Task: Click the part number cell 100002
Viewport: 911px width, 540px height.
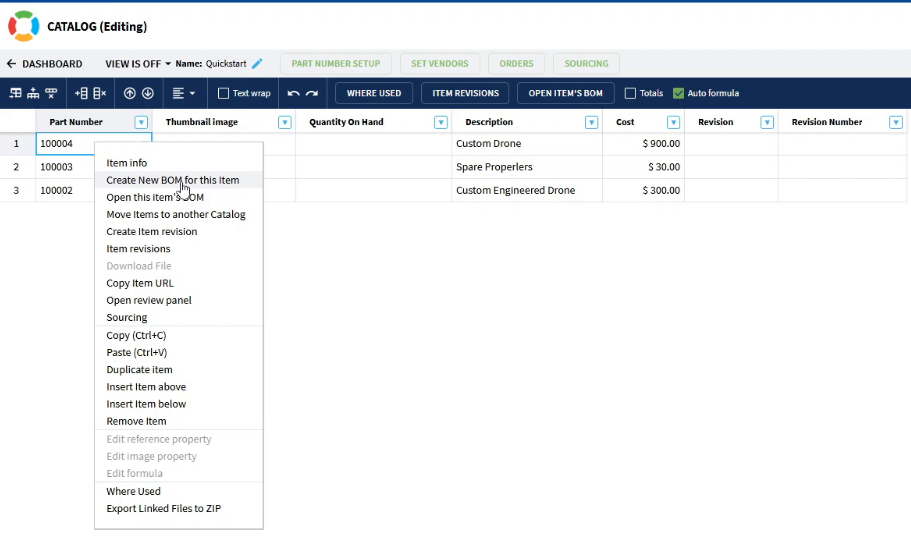Action: 64,190
